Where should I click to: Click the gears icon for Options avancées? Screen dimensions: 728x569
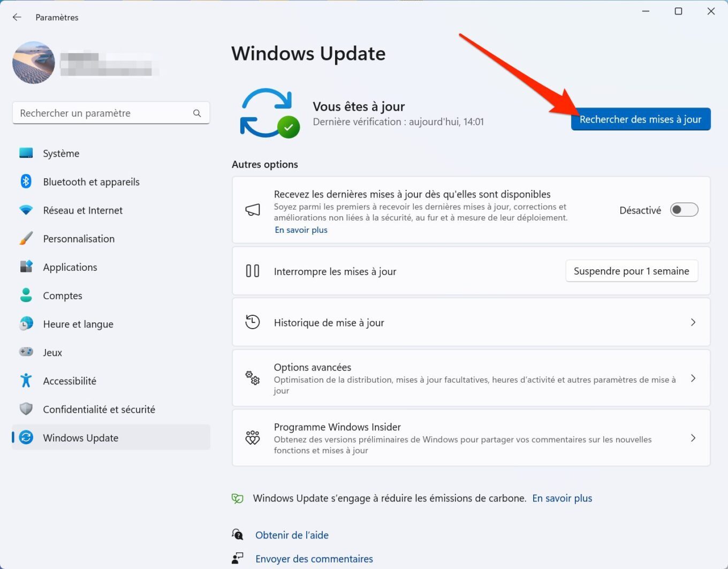coord(253,378)
